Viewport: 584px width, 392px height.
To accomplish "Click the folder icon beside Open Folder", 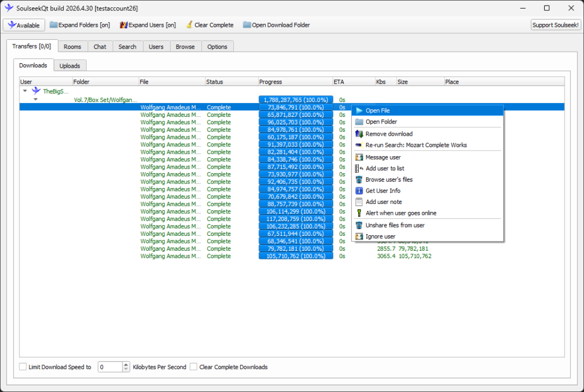I will tap(359, 121).
